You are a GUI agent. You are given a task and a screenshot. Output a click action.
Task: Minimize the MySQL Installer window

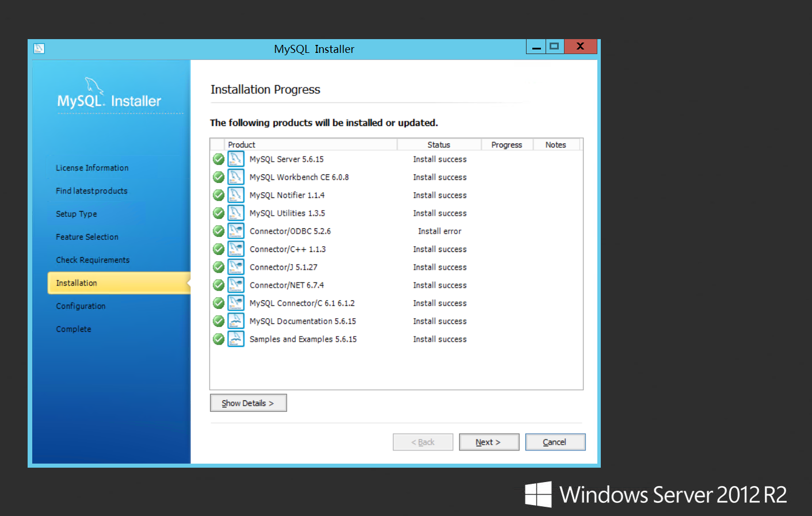(536, 47)
